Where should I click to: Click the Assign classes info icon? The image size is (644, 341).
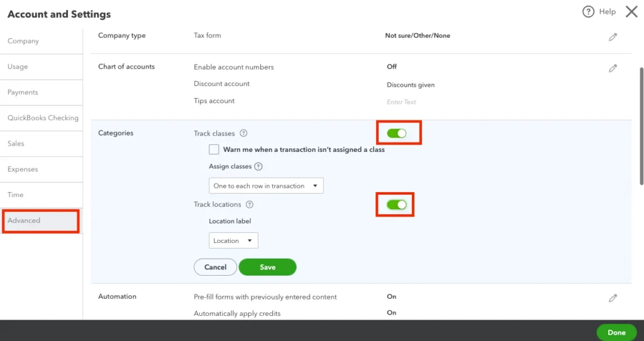[258, 167]
